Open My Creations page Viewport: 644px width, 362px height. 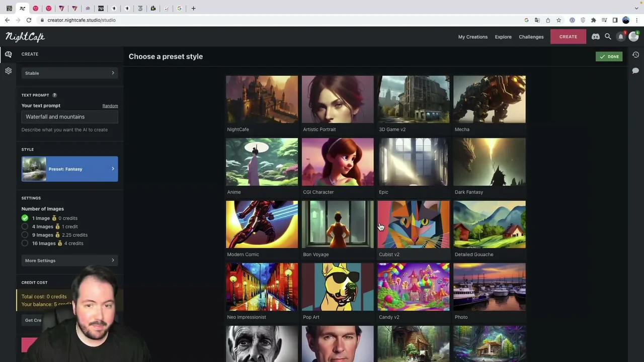(472, 37)
